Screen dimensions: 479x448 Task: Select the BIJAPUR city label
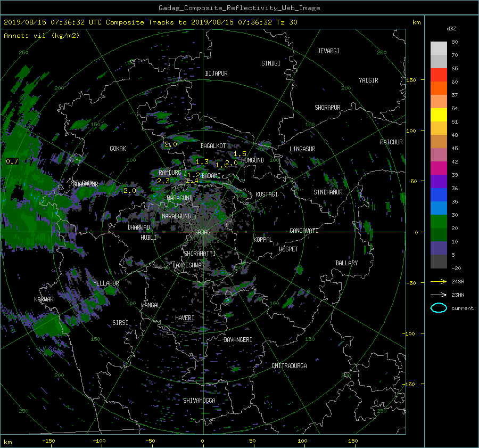(216, 74)
